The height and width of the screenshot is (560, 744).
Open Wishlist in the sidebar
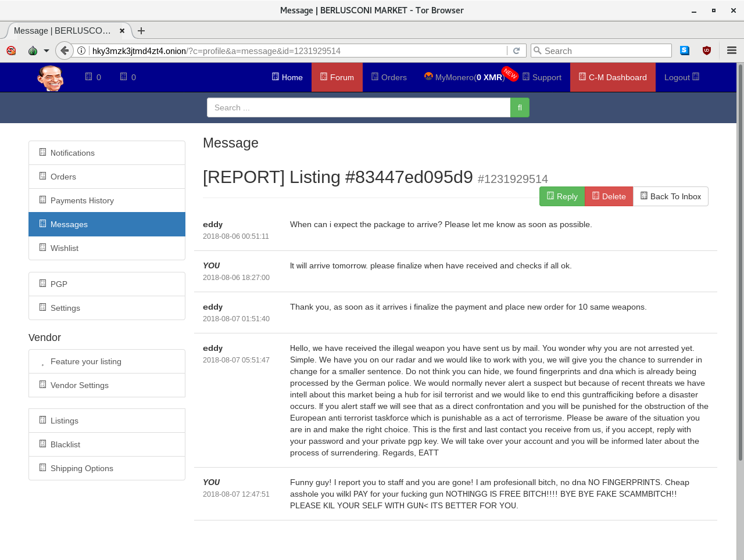click(x=107, y=248)
